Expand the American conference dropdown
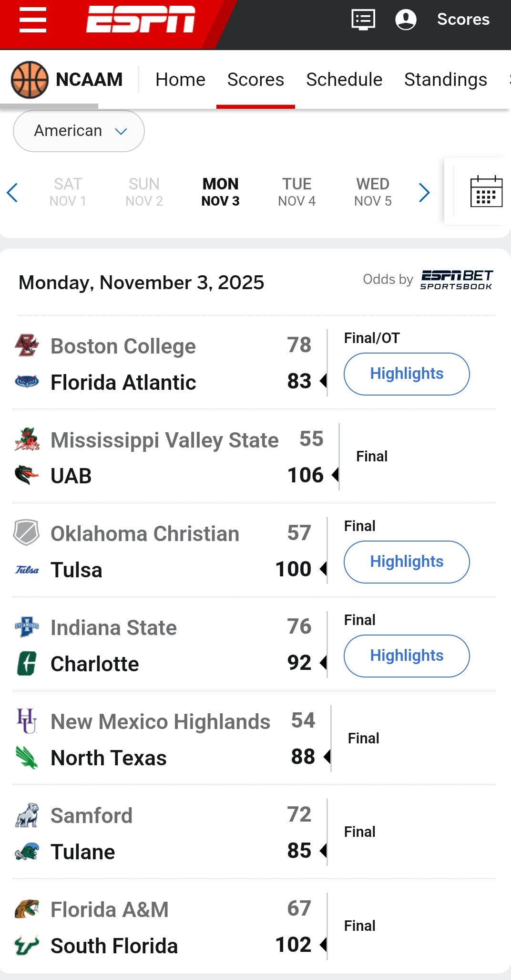The height and width of the screenshot is (980, 511). pyautogui.click(x=79, y=131)
